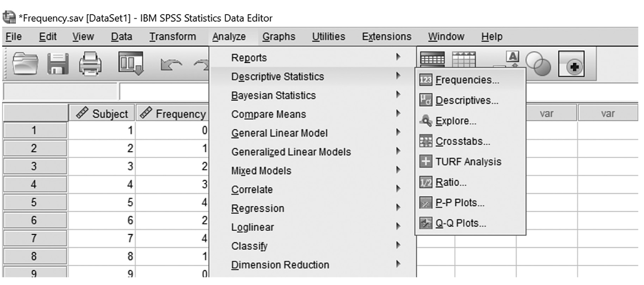Expand the Compare Means submenu arrow
644x285 pixels.
coord(398,113)
